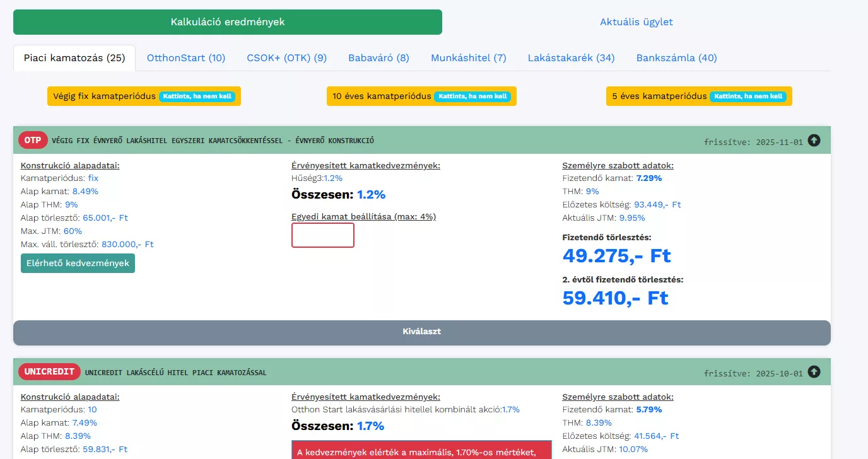Switch to the Babaváró (8) tab
868x459 pixels.
(x=378, y=58)
